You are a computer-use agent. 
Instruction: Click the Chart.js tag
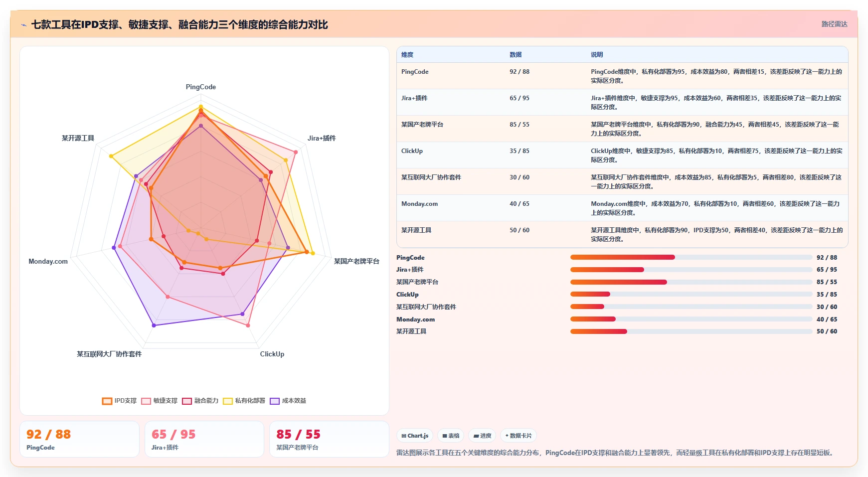click(415, 436)
